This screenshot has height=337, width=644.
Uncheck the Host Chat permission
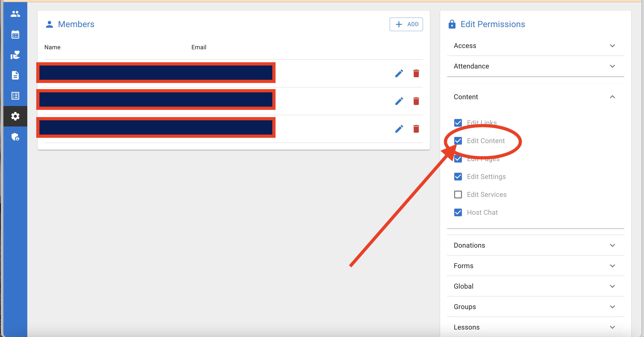click(458, 212)
